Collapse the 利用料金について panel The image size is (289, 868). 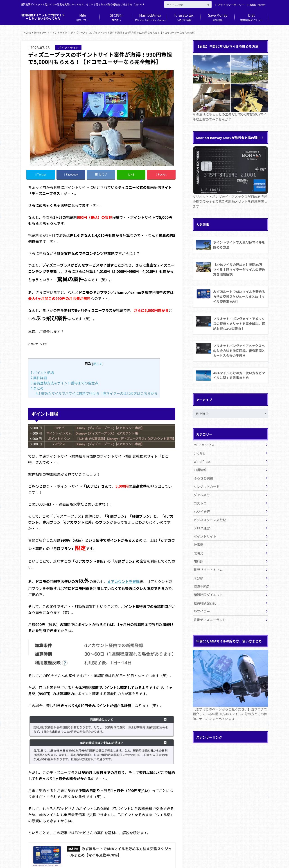[x=165, y=720]
